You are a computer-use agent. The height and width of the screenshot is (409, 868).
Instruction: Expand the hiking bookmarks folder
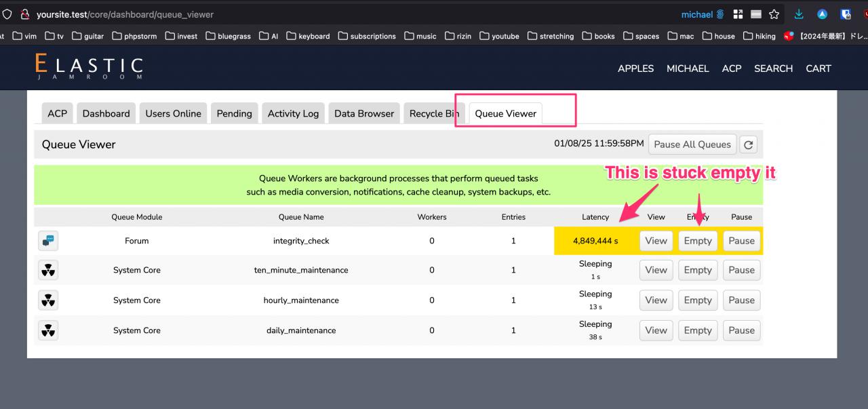(759, 36)
